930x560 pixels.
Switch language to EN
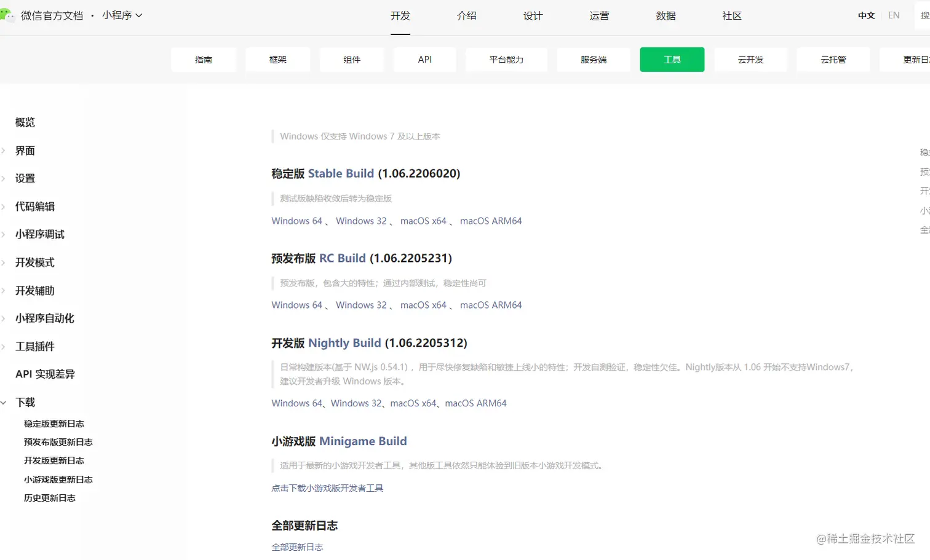pos(894,15)
